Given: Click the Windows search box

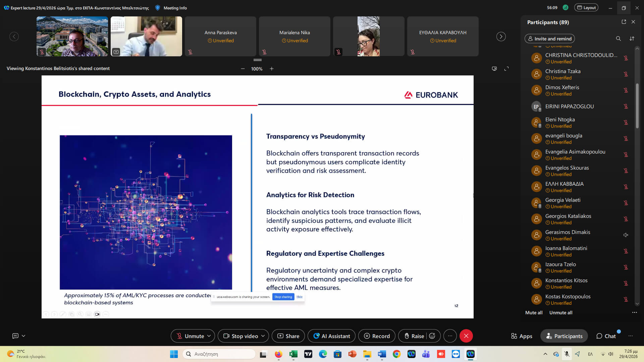Looking at the screenshot, I should tap(219, 354).
